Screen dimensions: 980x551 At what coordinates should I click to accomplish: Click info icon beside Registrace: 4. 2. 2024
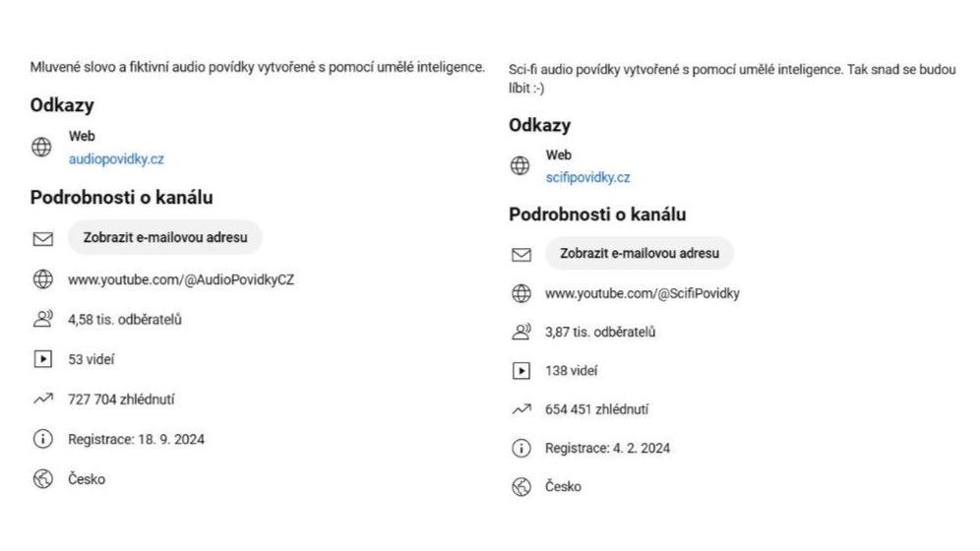tap(521, 448)
